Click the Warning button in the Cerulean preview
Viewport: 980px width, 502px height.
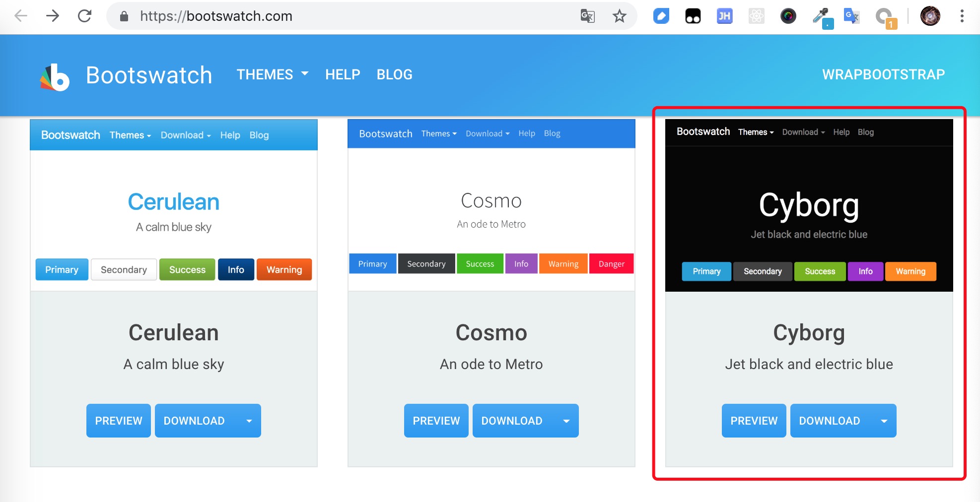284,269
